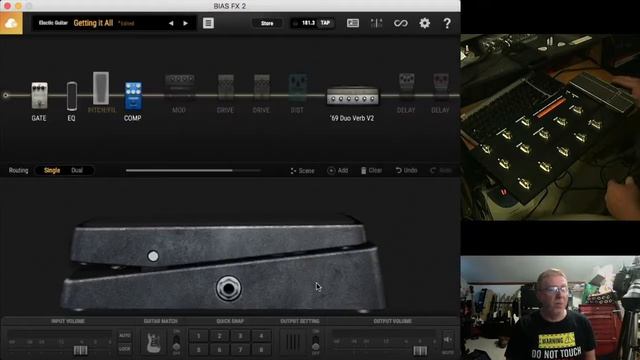Select the first dimmed DELAY pedal
This screenshot has height=360, width=640.
(406, 87)
